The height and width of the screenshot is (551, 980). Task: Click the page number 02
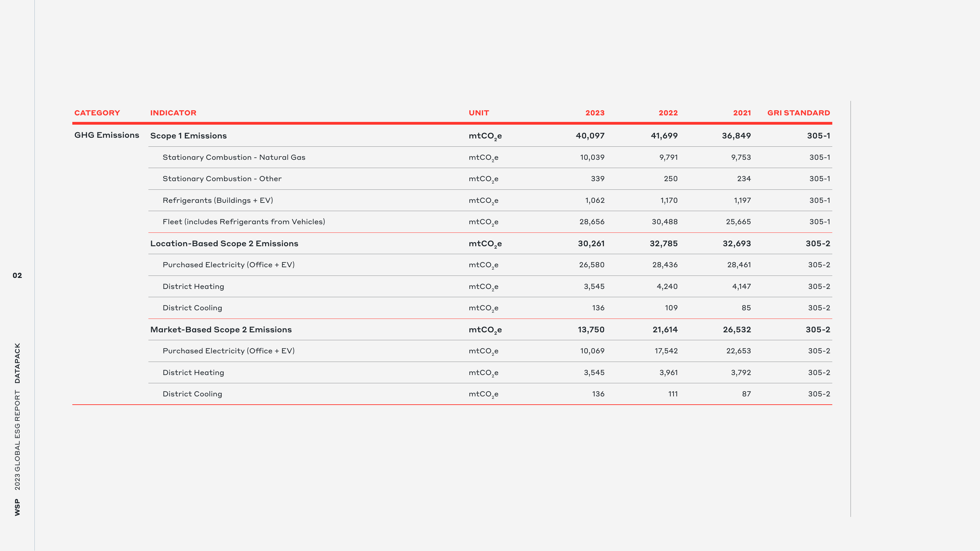(17, 275)
